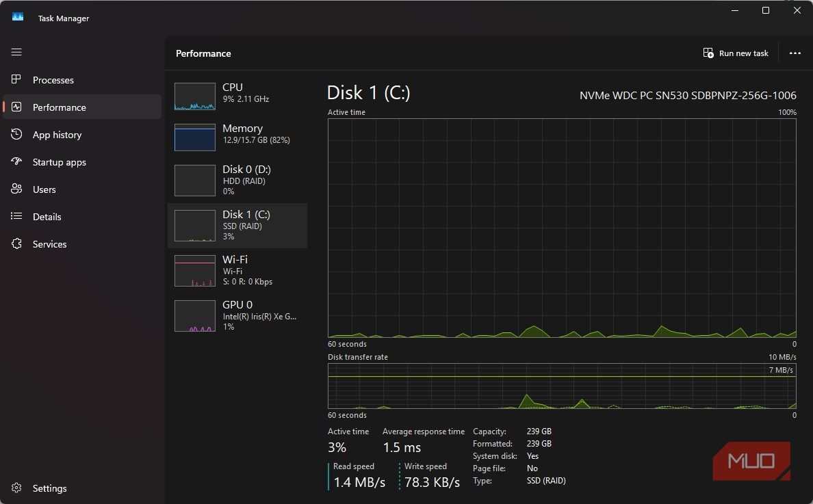This screenshot has height=504, width=813.
Task: Click the Details list icon
Action: pos(16,216)
